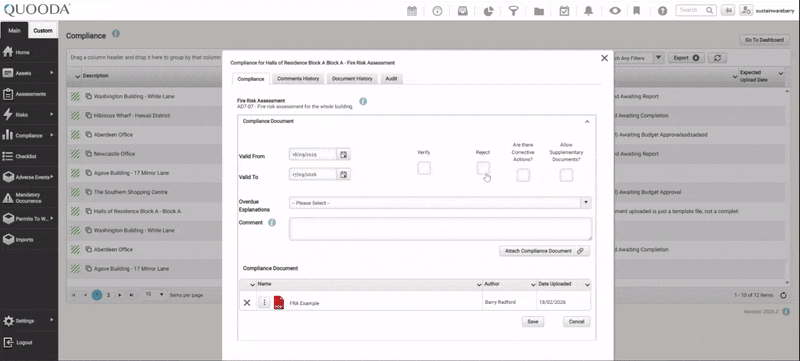
Task: Click the collapse arrows icon next to search
Action: coord(728,10)
